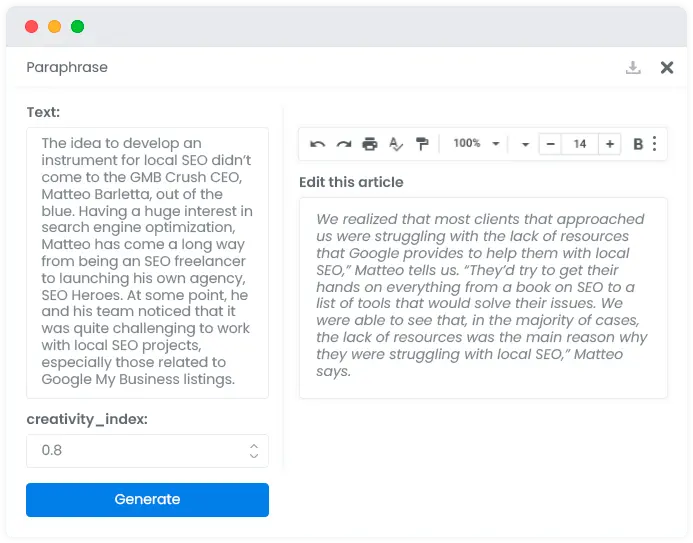693x543 pixels.
Task: Open the three-dot more options menu
Action: click(655, 144)
